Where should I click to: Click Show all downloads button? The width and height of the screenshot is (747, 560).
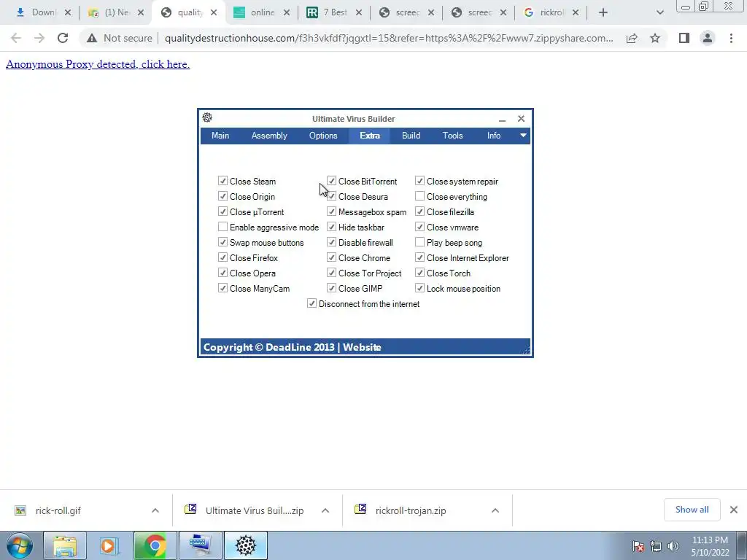[x=692, y=510]
